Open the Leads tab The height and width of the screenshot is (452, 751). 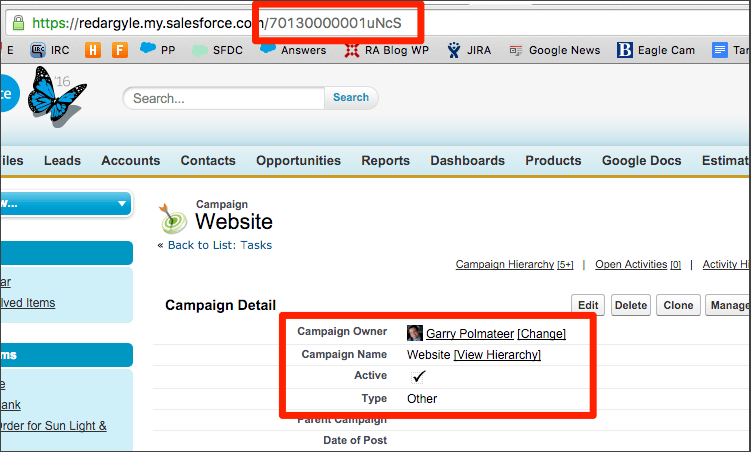pyautogui.click(x=62, y=161)
